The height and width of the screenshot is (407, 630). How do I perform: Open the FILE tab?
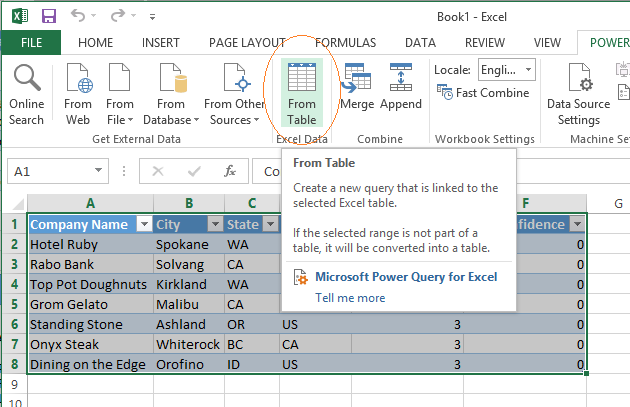(x=31, y=43)
